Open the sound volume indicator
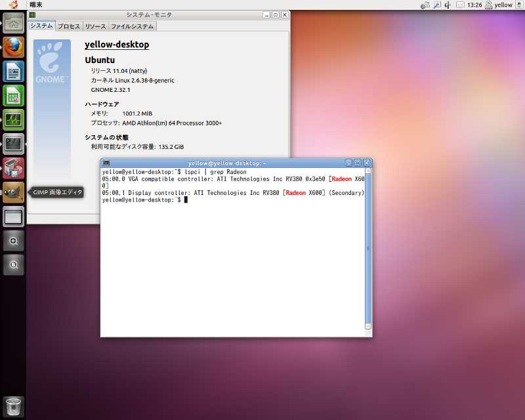This screenshot has height=420, width=525. tap(448, 5)
